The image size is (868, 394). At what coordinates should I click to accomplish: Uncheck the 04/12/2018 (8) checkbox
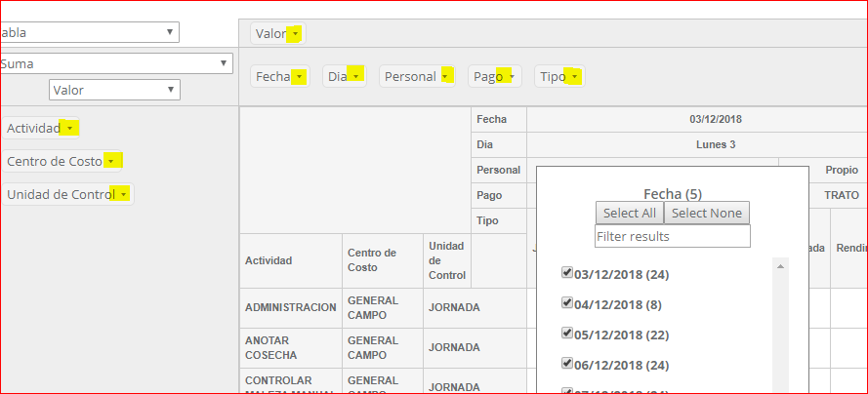pyautogui.click(x=566, y=302)
